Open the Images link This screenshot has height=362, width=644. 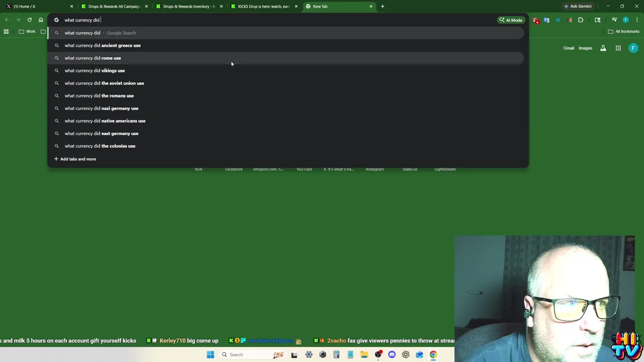(585, 48)
